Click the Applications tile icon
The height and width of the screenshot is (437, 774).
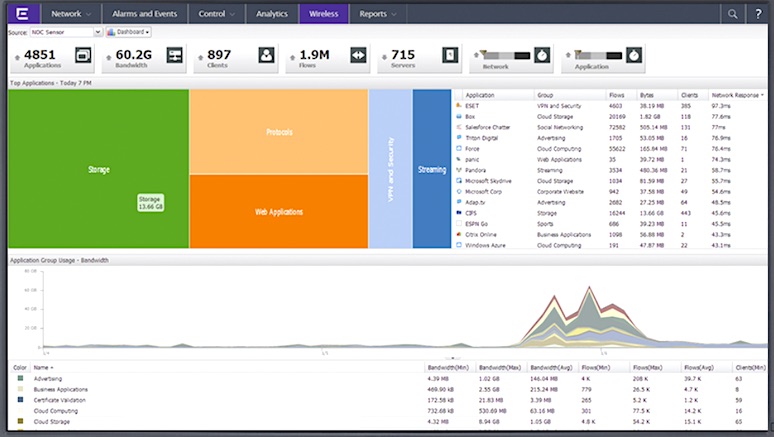83,57
